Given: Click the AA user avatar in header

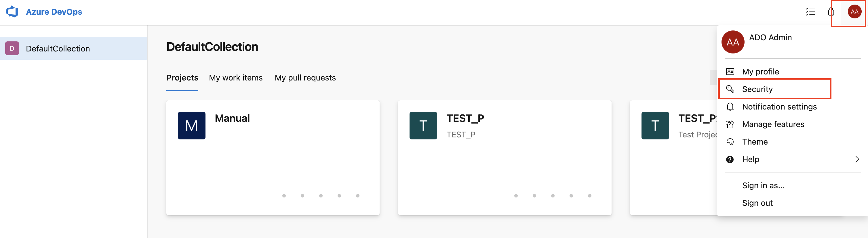Looking at the screenshot, I should (x=854, y=12).
